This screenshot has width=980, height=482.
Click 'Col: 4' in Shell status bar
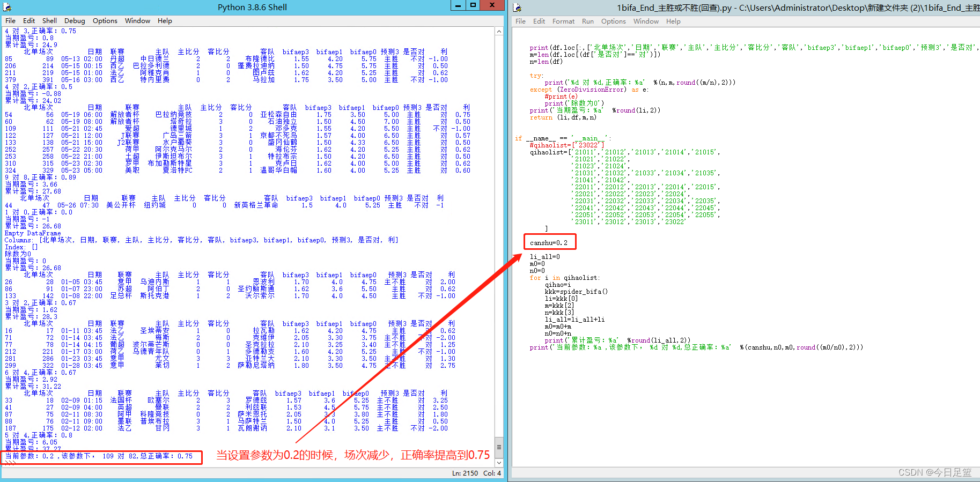(x=492, y=473)
